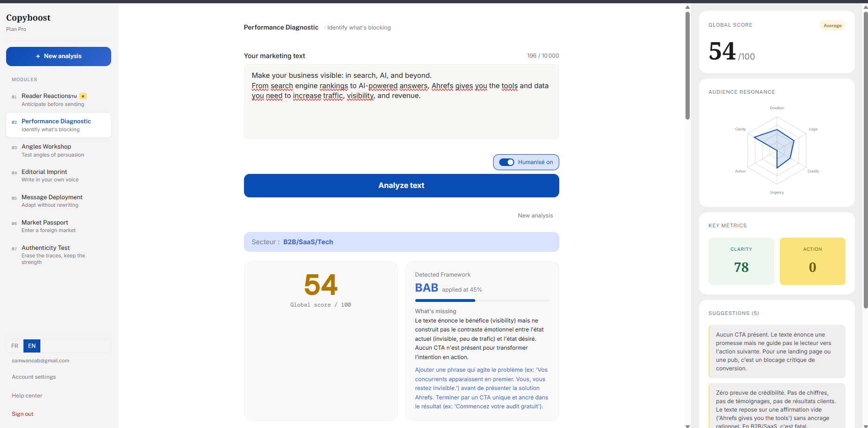Open the Message Deployment module
This screenshot has width=868, height=428.
click(x=59, y=201)
